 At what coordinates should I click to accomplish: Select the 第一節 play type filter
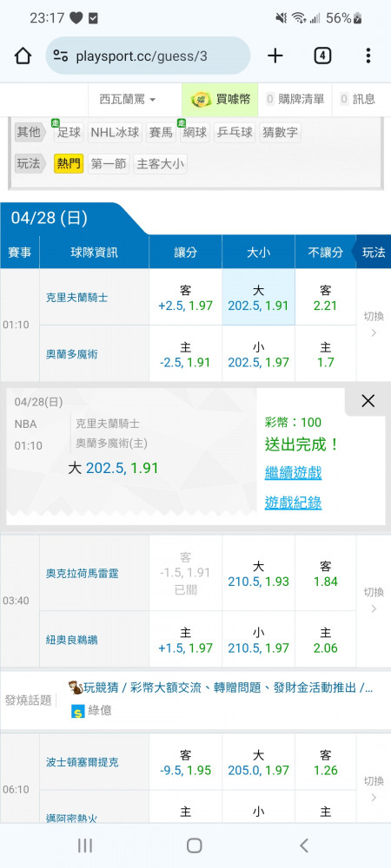(109, 164)
